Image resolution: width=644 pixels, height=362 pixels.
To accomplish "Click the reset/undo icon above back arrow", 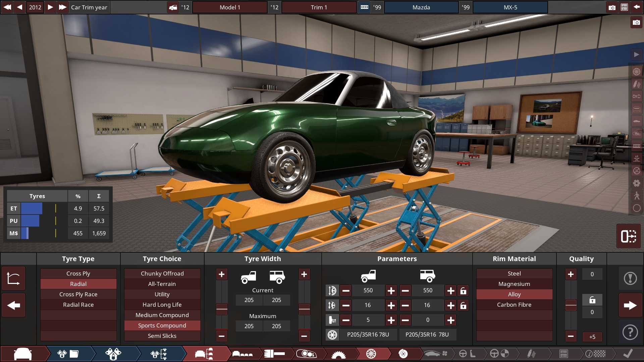I will [x=13, y=278].
